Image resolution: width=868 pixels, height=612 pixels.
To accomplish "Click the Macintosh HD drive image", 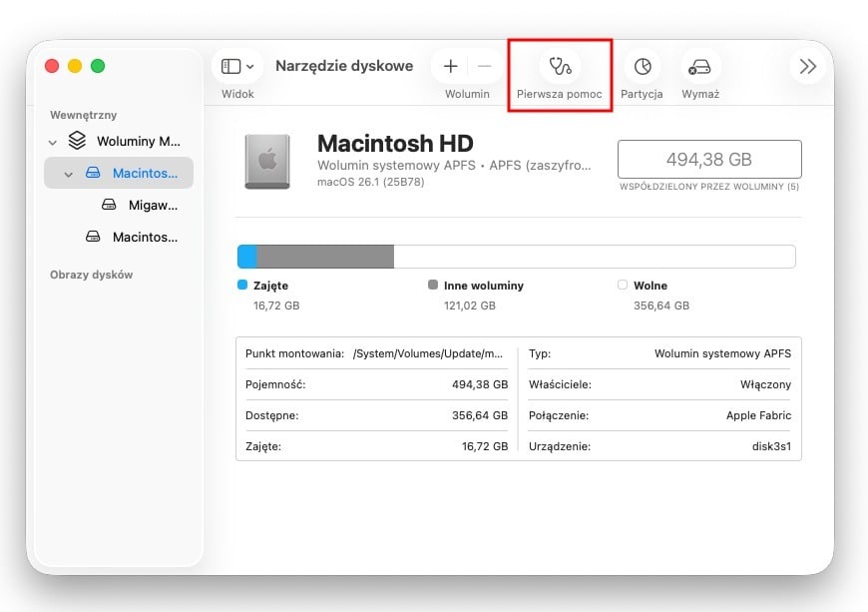I will (x=267, y=161).
